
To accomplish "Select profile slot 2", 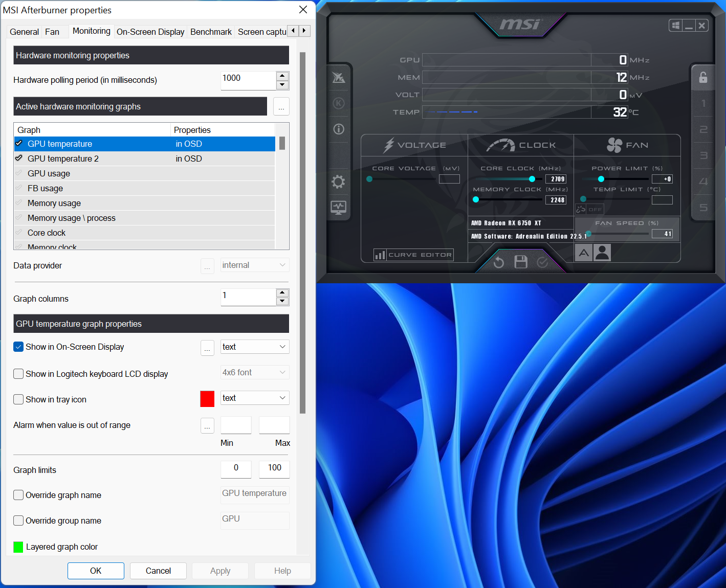I will [x=703, y=129].
